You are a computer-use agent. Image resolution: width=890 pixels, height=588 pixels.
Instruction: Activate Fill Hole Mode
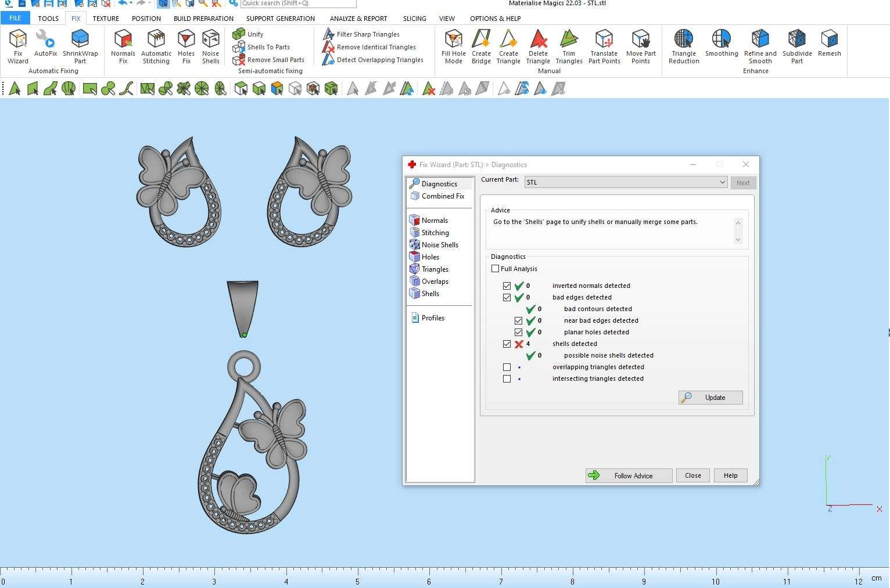453,46
